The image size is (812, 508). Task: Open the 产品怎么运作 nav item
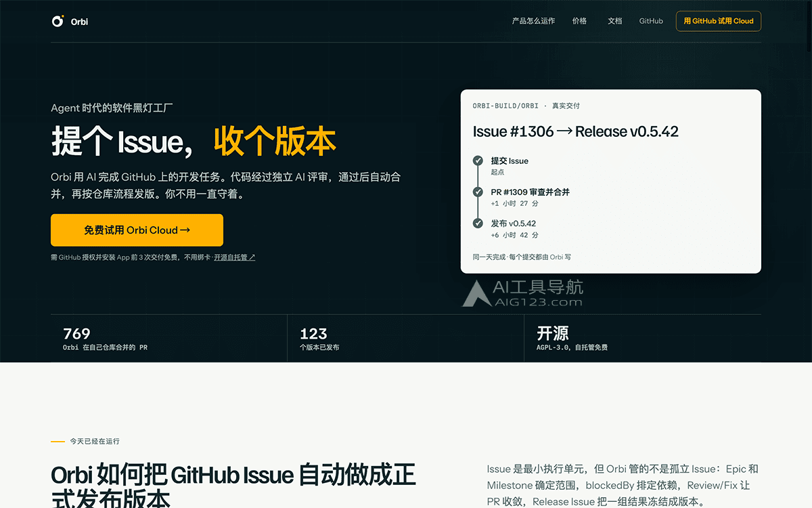[x=533, y=21]
